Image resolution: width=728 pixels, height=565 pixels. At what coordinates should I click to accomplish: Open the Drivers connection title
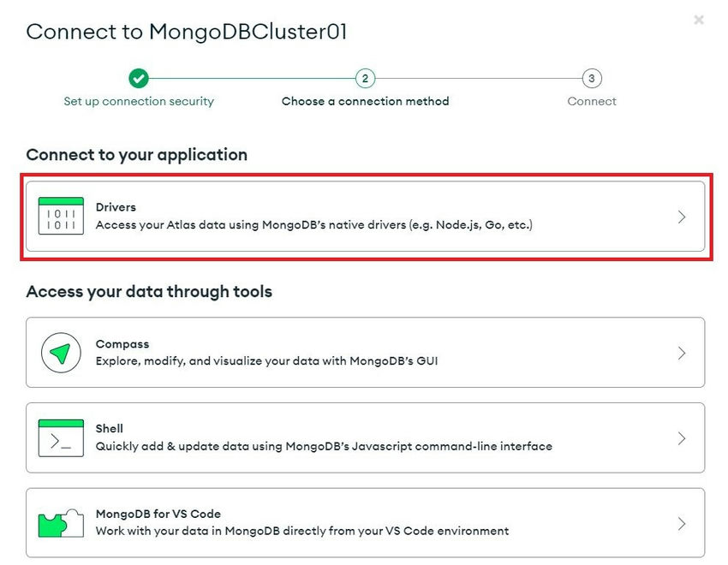pyautogui.click(x=116, y=207)
